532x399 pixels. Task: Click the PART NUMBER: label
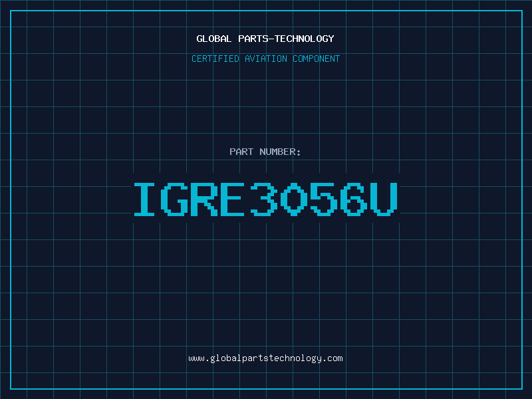pos(265,152)
